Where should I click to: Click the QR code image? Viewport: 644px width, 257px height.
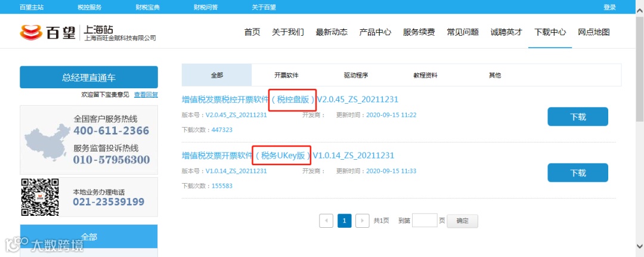[41, 197]
